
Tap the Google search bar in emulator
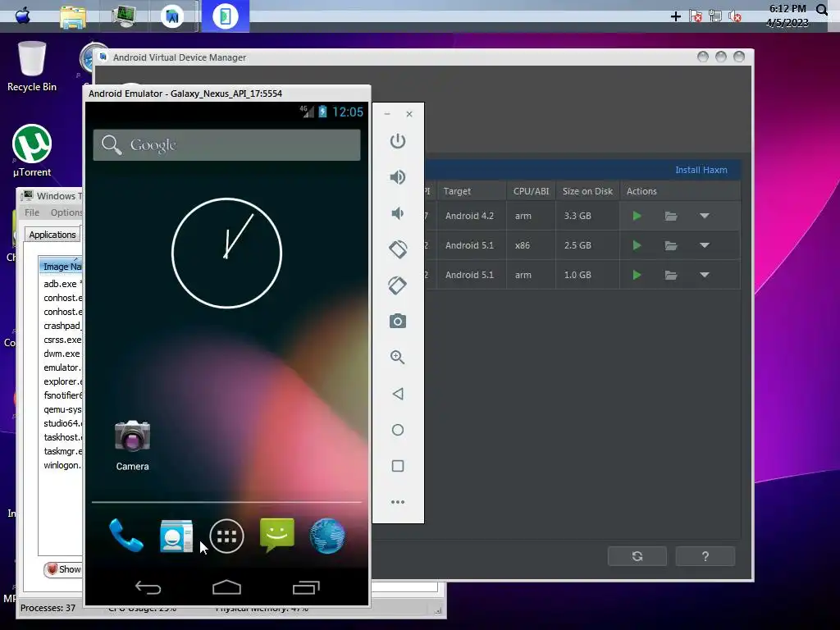pyautogui.click(x=226, y=144)
